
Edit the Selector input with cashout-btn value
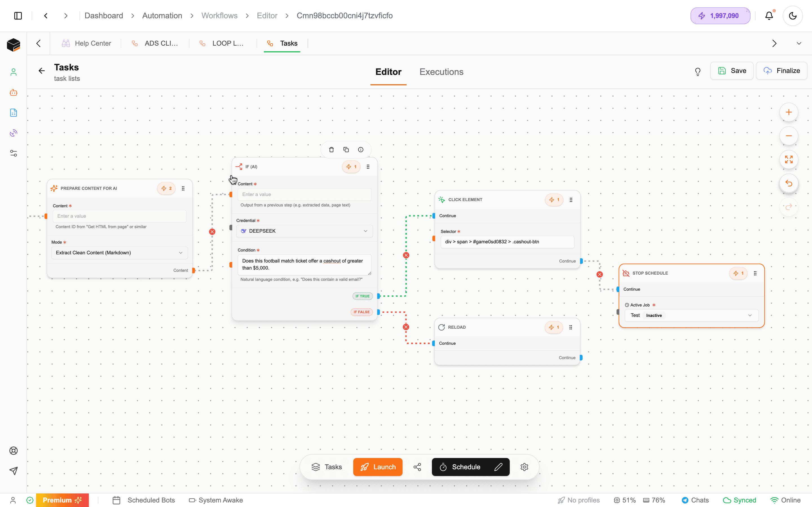click(x=507, y=241)
